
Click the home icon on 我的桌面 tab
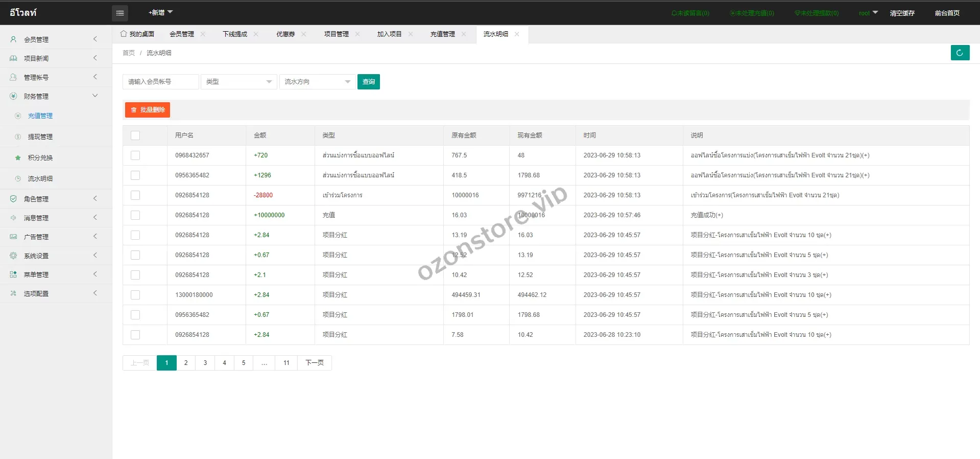click(x=124, y=34)
